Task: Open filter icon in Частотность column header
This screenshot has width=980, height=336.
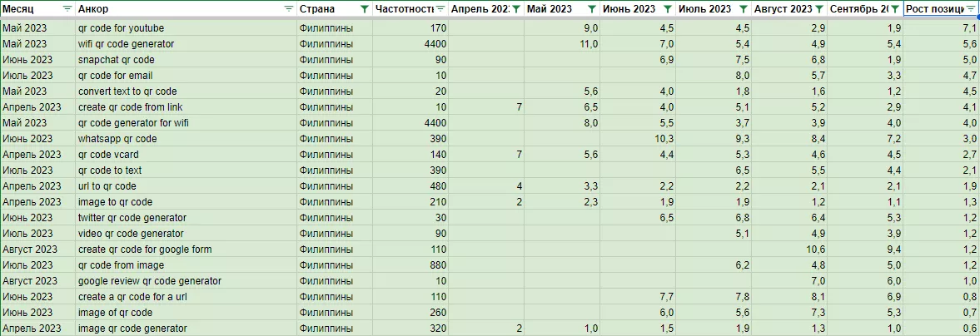Action: [440, 9]
